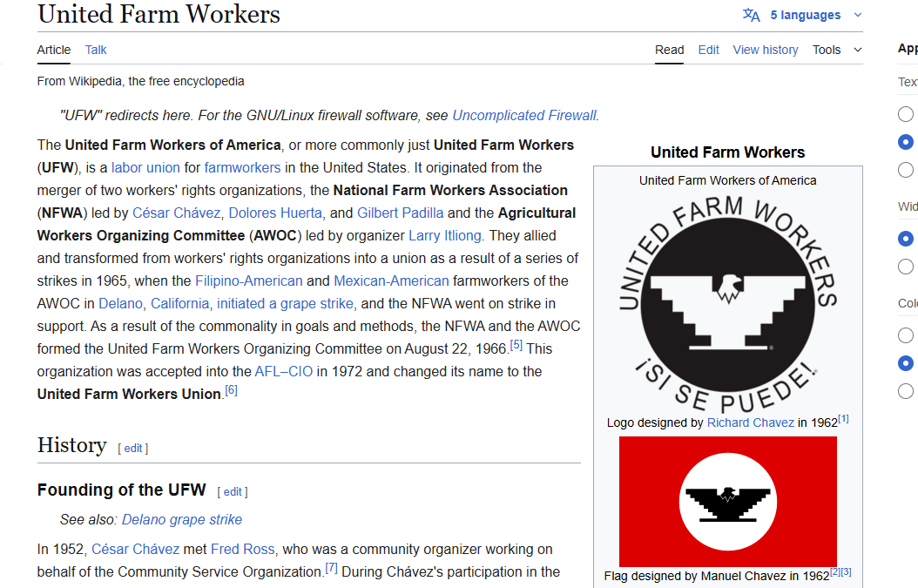
Task: Open the Richard Chavez link
Action: click(x=751, y=422)
